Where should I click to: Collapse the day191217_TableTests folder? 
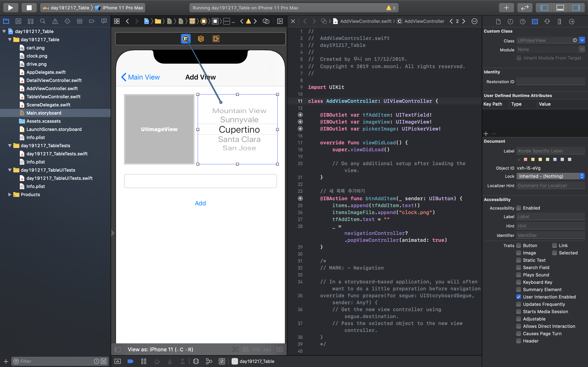tap(10, 146)
